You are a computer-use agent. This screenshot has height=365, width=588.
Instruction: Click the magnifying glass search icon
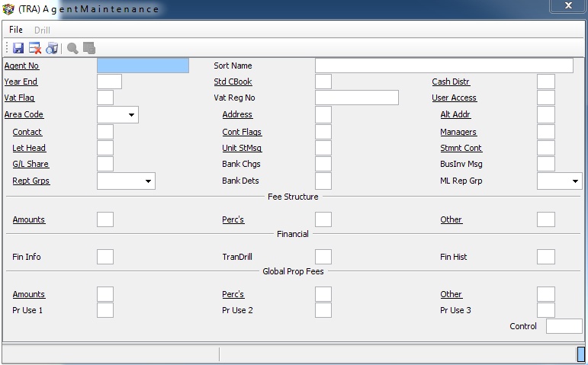(x=72, y=48)
